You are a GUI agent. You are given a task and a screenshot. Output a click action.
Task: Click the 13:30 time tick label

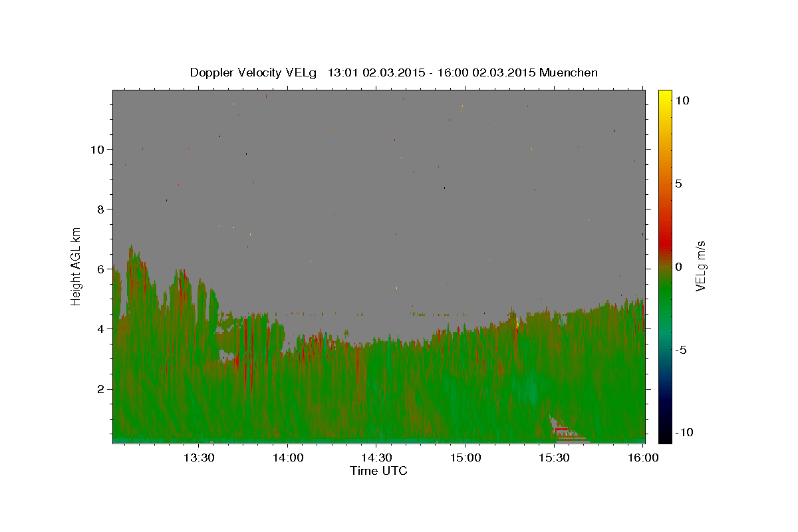pos(198,458)
